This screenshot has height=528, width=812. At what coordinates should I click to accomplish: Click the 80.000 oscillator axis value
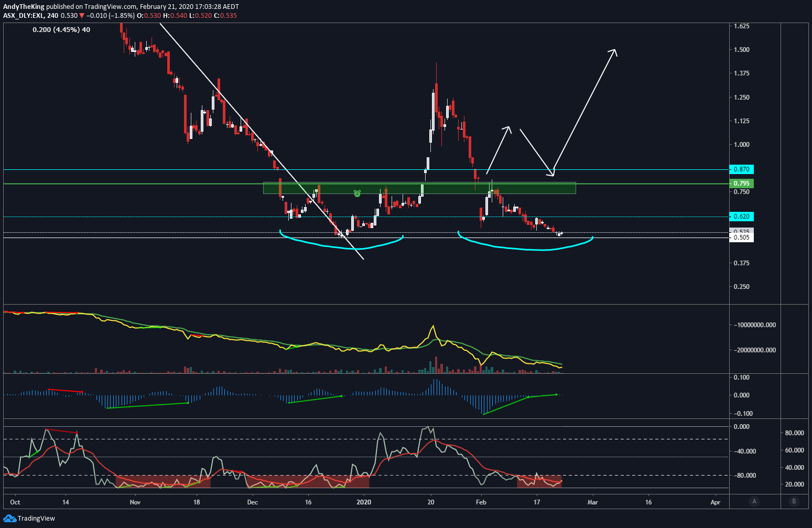[794, 433]
